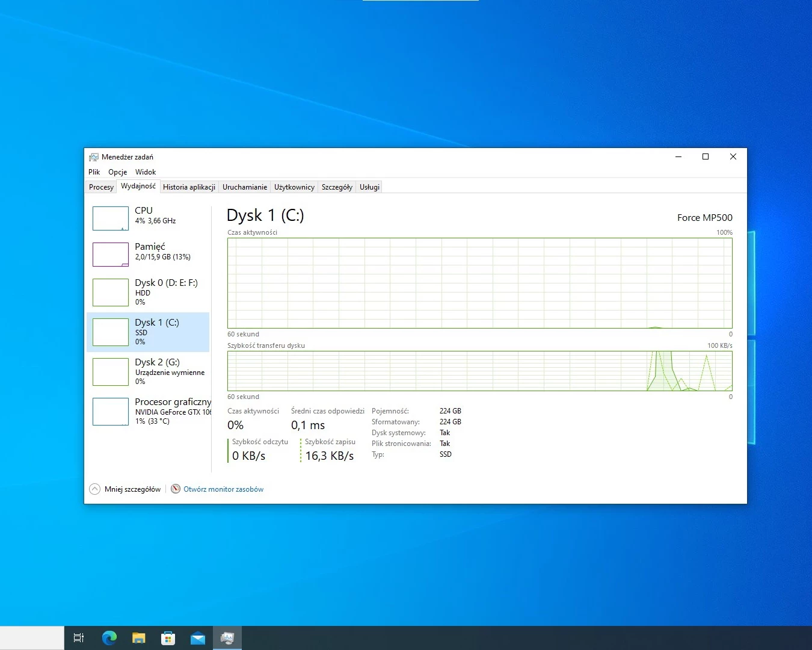The height and width of the screenshot is (650, 812).
Task: Open the Mail app from taskbar
Action: coord(198,638)
